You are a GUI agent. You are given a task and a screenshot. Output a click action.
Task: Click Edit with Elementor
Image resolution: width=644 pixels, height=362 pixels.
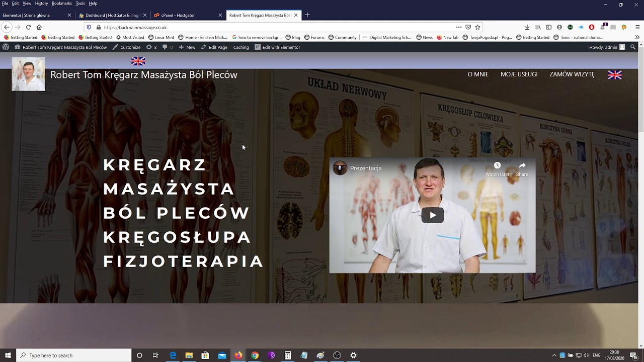pyautogui.click(x=277, y=47)
